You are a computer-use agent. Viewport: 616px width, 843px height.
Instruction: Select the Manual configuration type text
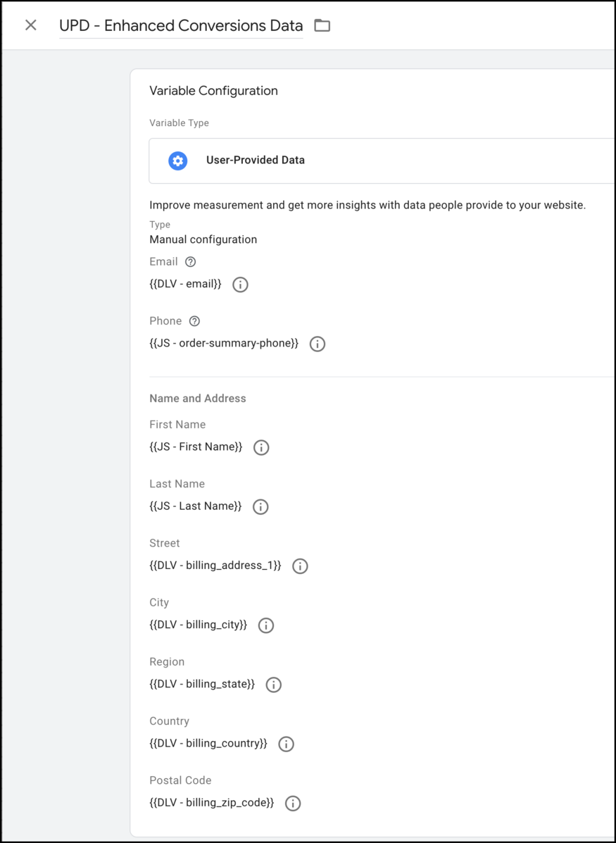pos(203,239)
